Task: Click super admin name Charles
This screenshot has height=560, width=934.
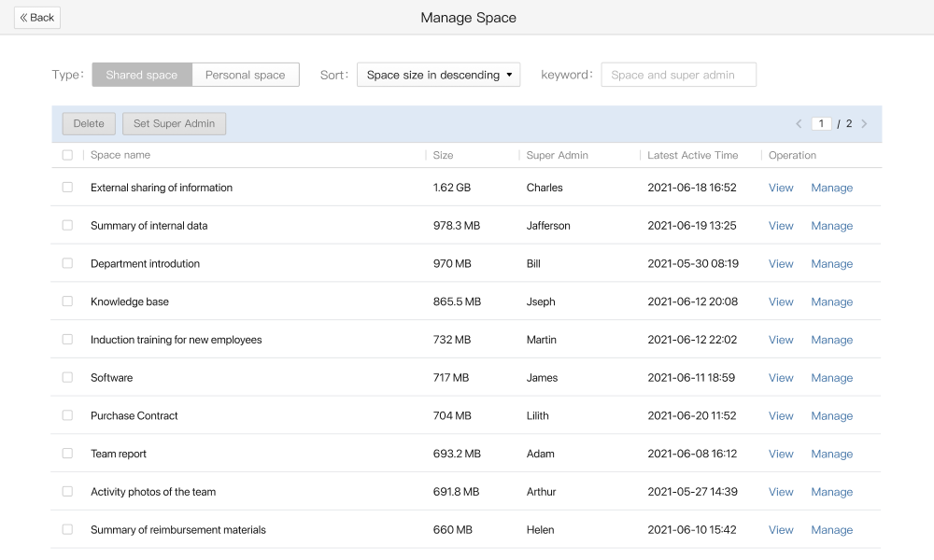Action: coord(545,188)
